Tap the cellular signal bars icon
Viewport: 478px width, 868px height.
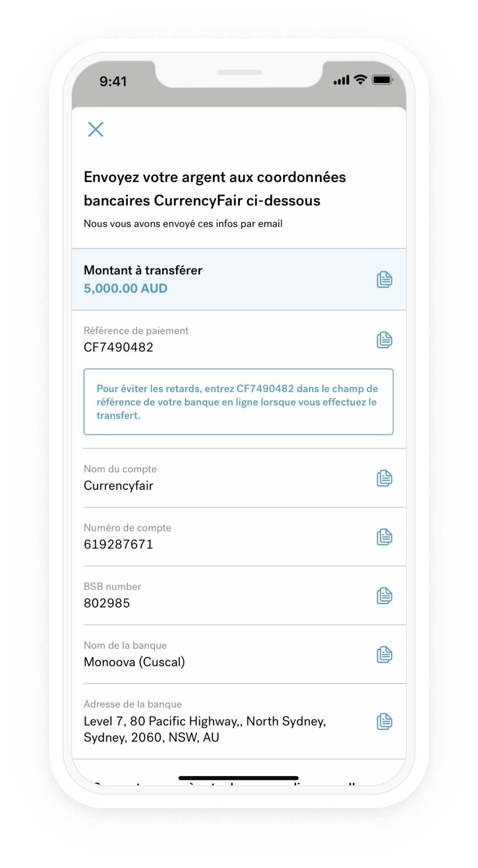coord(341,79)
